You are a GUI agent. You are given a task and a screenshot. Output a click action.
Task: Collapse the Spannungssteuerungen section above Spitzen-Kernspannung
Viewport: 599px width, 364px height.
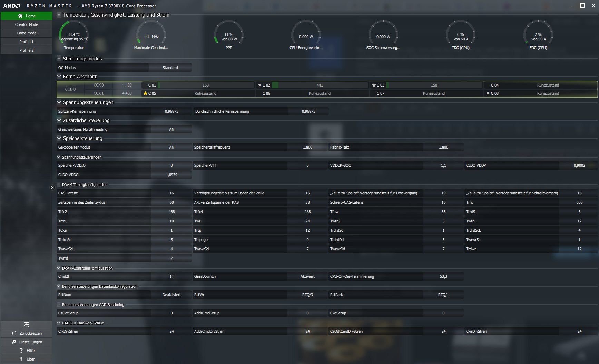point(59,102)
